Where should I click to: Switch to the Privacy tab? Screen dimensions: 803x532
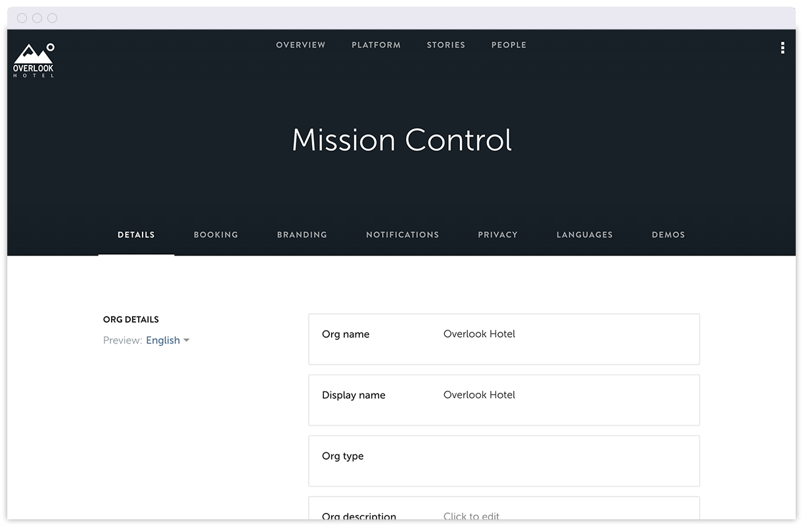pos(497,235)
